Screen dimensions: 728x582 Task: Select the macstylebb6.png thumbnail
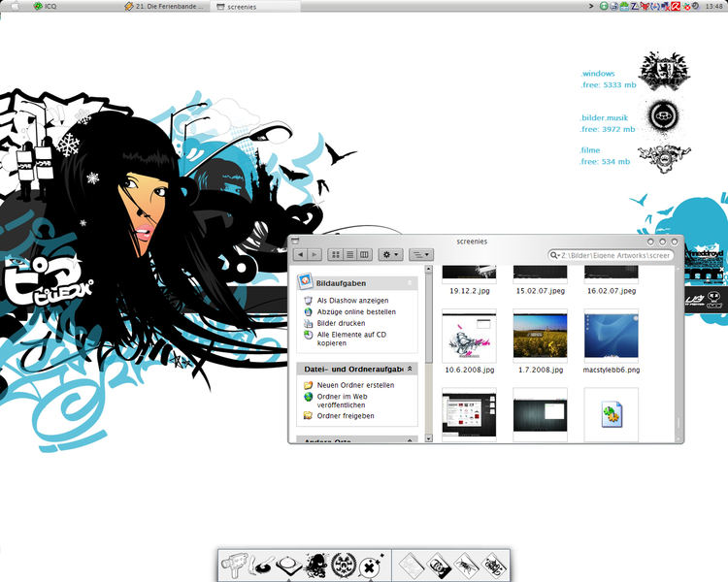[x=611, y=336]
